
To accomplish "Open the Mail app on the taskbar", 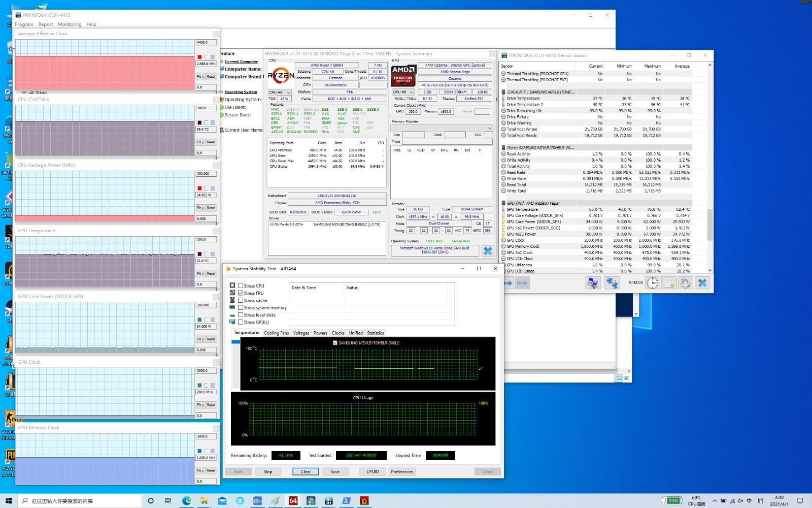I will [x=222, y=501].
